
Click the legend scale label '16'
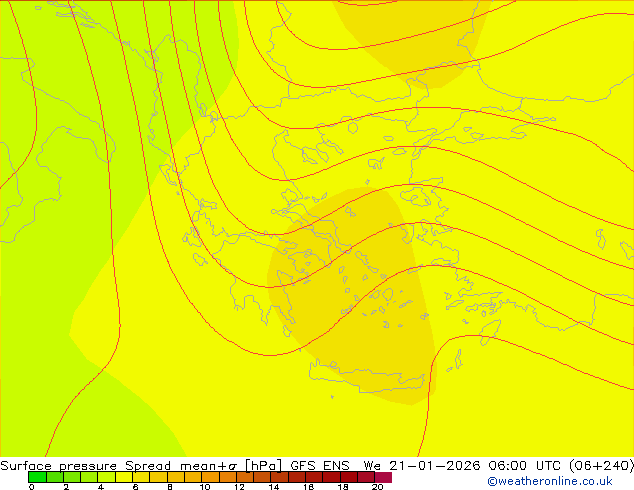coord(309,487)
